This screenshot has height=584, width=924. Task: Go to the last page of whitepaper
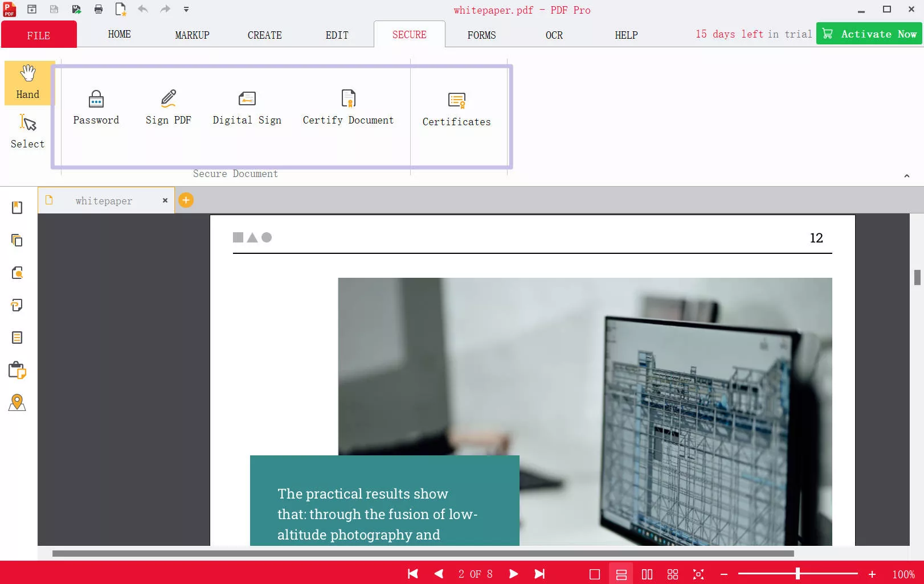pyautogui.click(x=539, y=574)
